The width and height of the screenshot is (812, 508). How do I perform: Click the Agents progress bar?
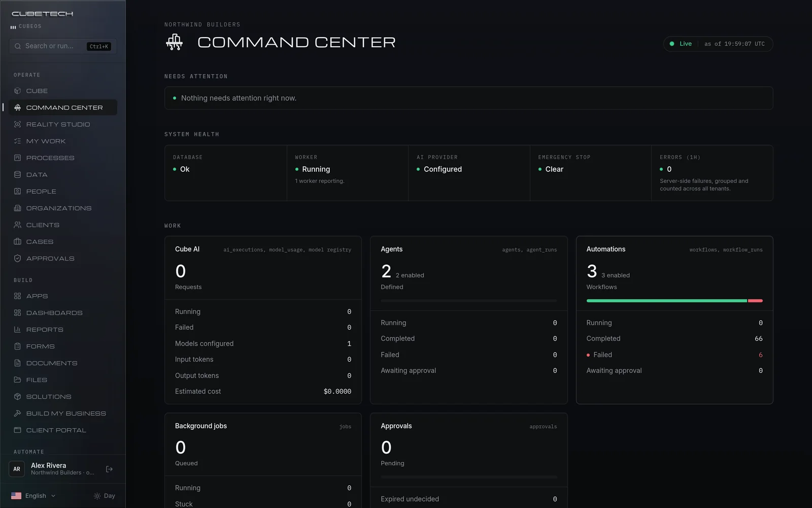coord(468,301)
